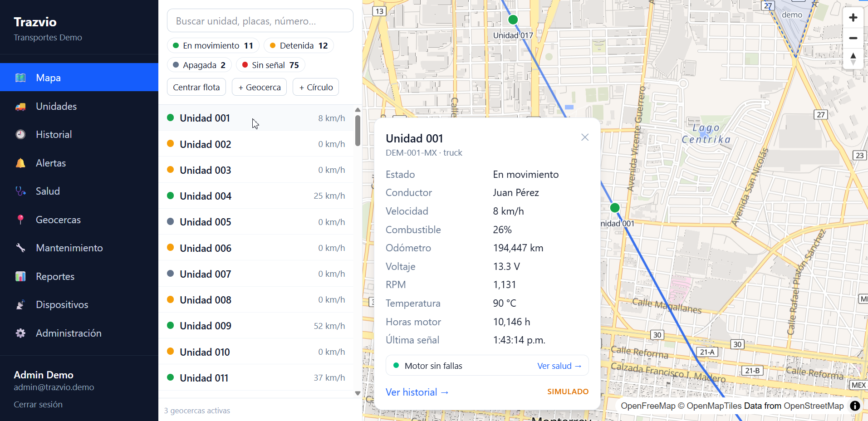This screenshot has width=868, height=421.
Task: Click the unit search field
Action: tap(260, 21)
